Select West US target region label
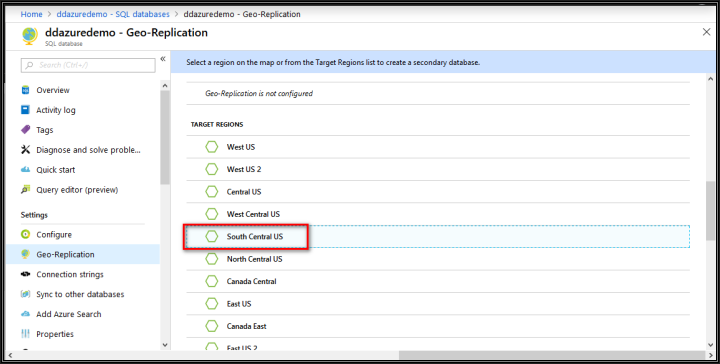Image resolution: width=720 pixels, height=364 pixels. pos(241,147)
